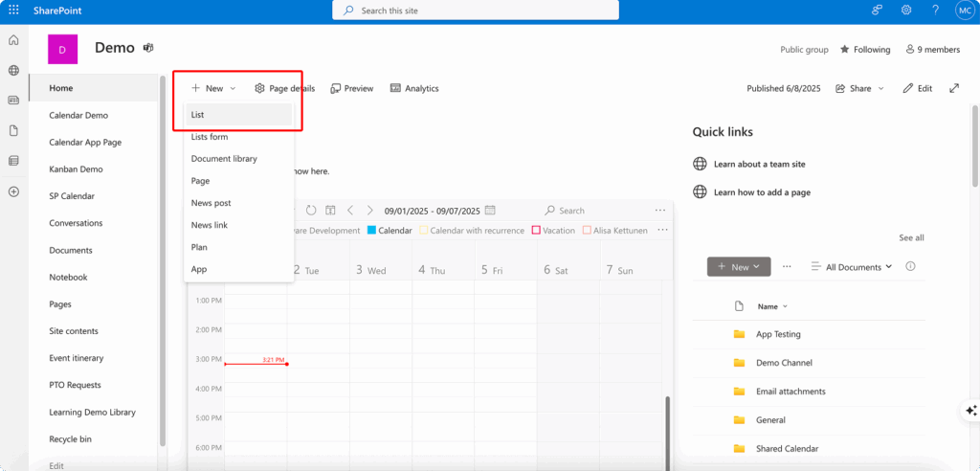The width and height of the screenshot is (980, 471).
Task: Open the Learn about a team site link
Action: [759, 164]
